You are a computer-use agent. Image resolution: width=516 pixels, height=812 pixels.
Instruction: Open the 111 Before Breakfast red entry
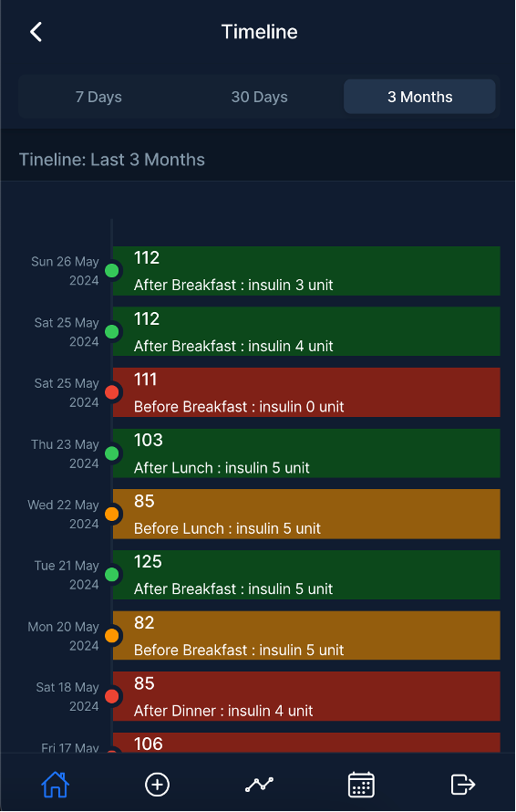(x=306, y=392)
